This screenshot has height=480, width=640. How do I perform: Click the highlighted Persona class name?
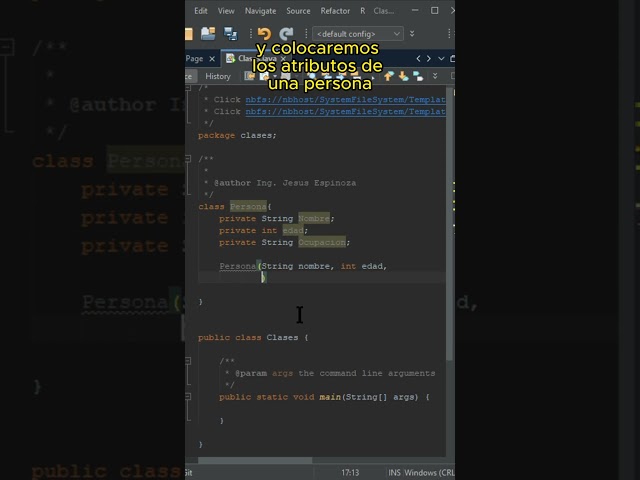(248, 207)
